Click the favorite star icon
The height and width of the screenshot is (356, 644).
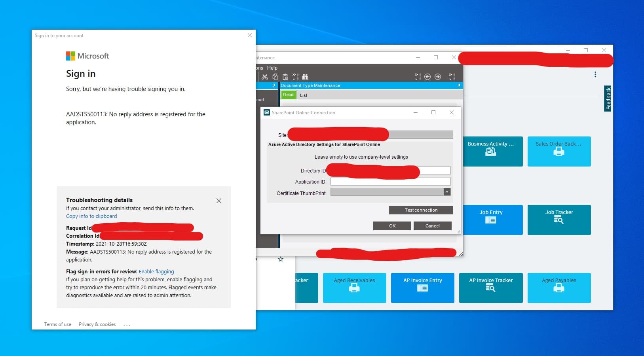[281, 259]
